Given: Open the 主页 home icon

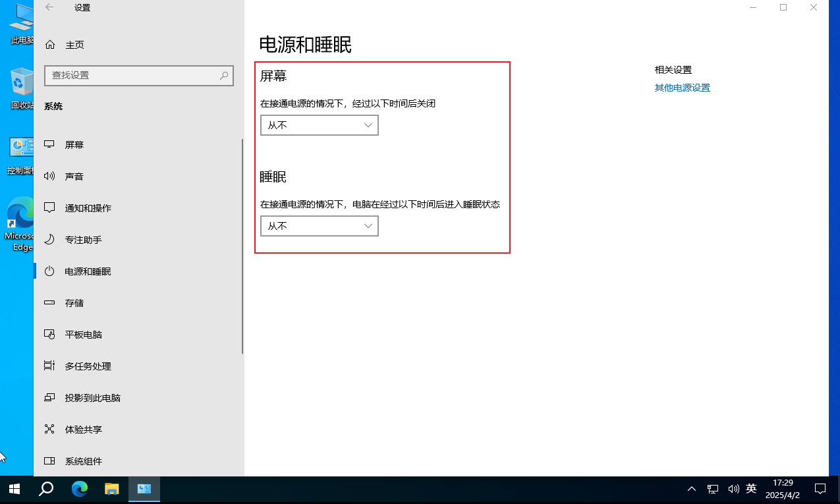Looking at the screenshot, I should [49, 45].
